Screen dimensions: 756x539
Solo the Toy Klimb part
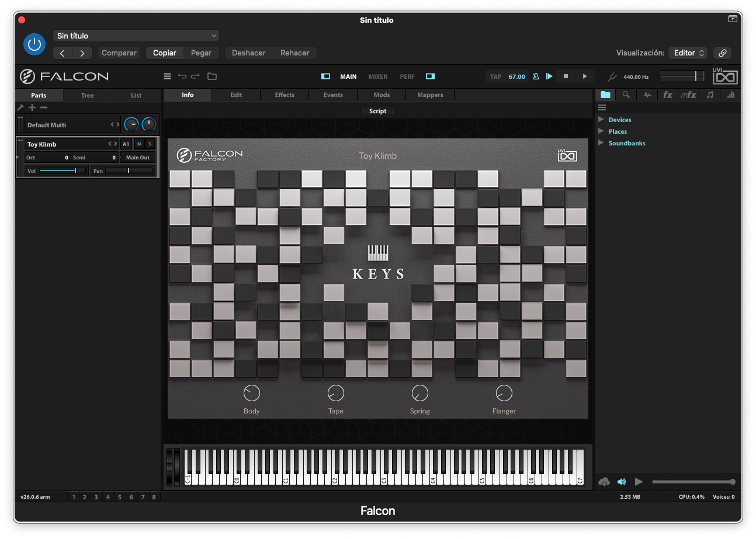coord(150,144)
